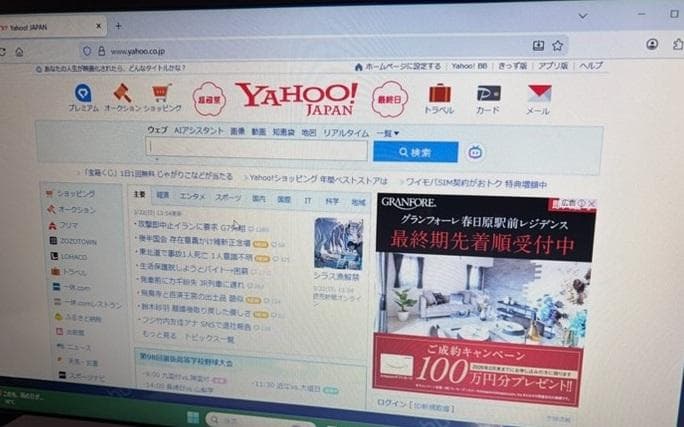The image size is (684, 427).
Task: Open the もっと見る link under headlines
Action: (159, 335)
